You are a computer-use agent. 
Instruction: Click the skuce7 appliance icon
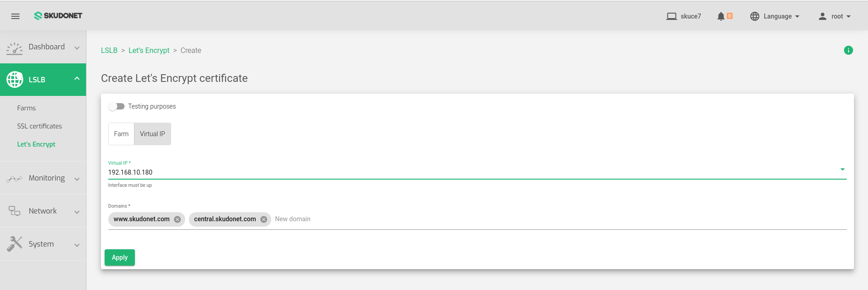coord(671,16)
